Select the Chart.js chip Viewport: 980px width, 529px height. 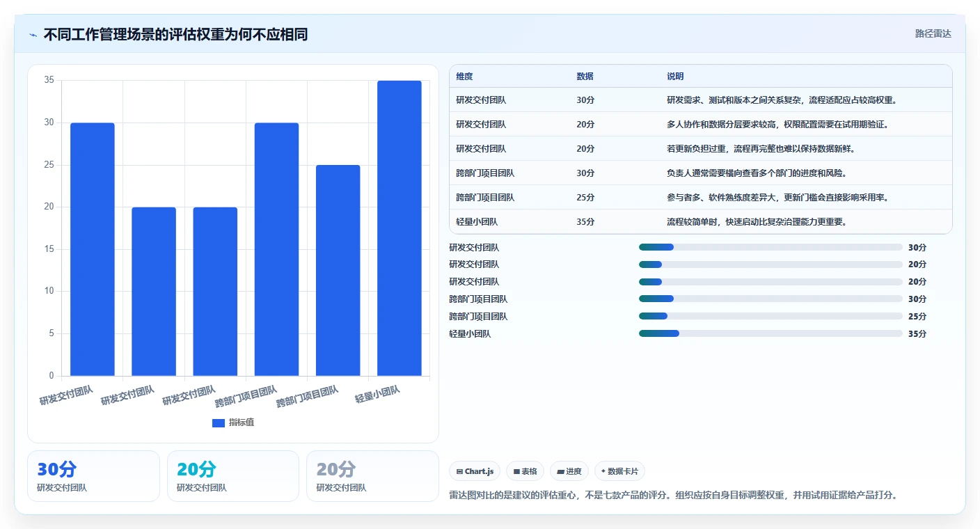(475, 471)
